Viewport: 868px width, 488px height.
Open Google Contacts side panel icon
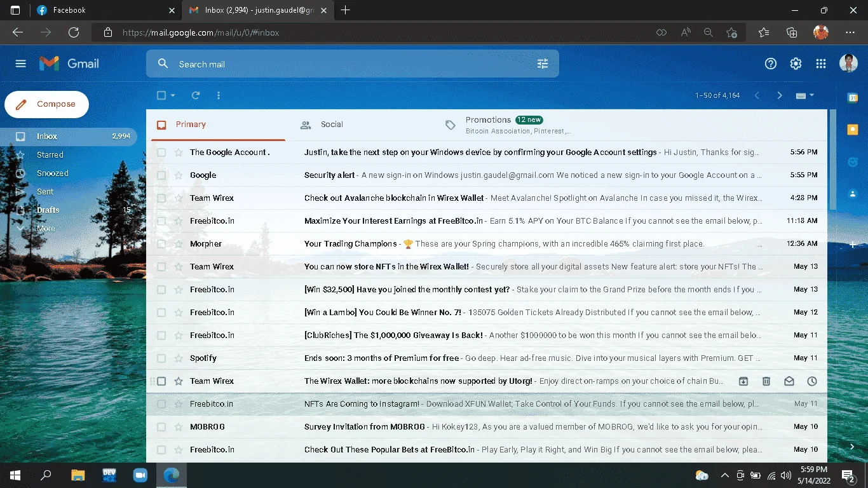(853, 193)
